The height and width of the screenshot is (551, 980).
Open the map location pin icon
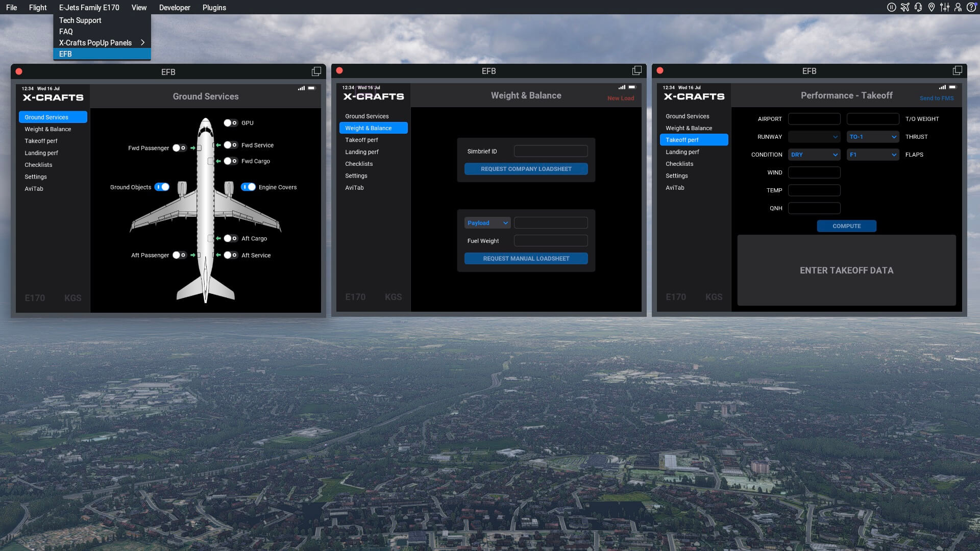click(x=932, y=7)
